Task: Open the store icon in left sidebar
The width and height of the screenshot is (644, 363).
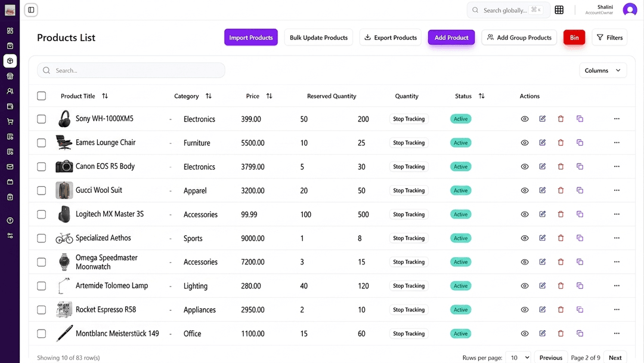Action: tap(10, 76)
